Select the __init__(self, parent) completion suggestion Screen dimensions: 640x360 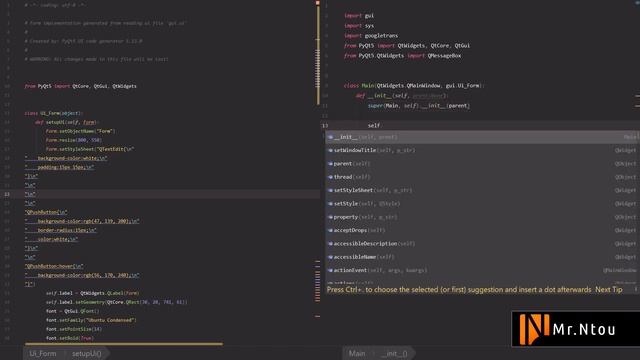(482, 137)
